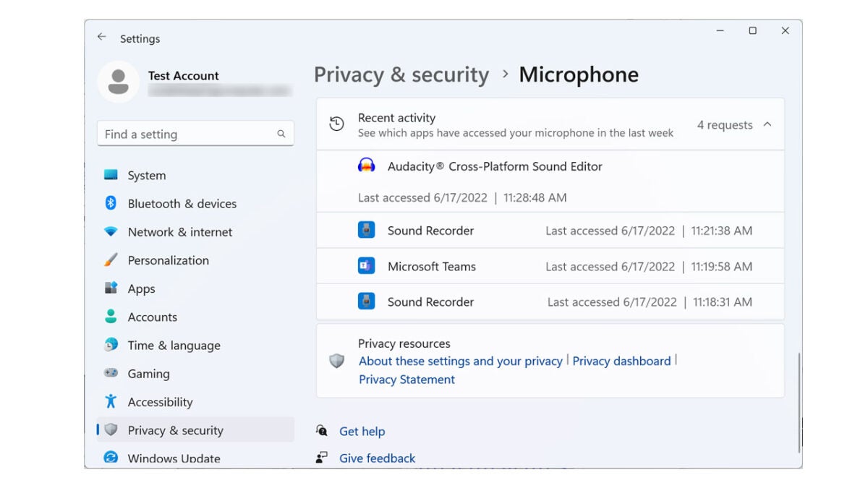Screen dimensions: 868x488
Task: Click 'Audacity® Cross-Platform Sound Editor' entry
Action: pyautogui.click(x=495, y=166)
